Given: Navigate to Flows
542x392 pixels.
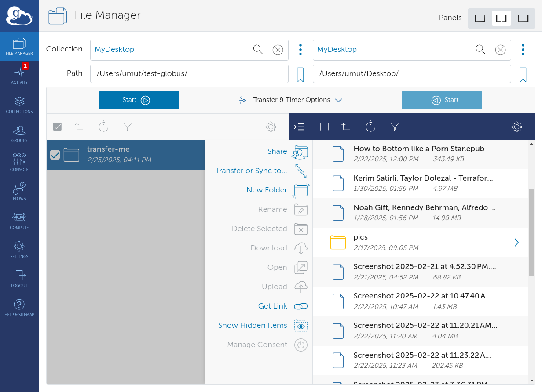Looking at the screenshot, I should (19, 192).
